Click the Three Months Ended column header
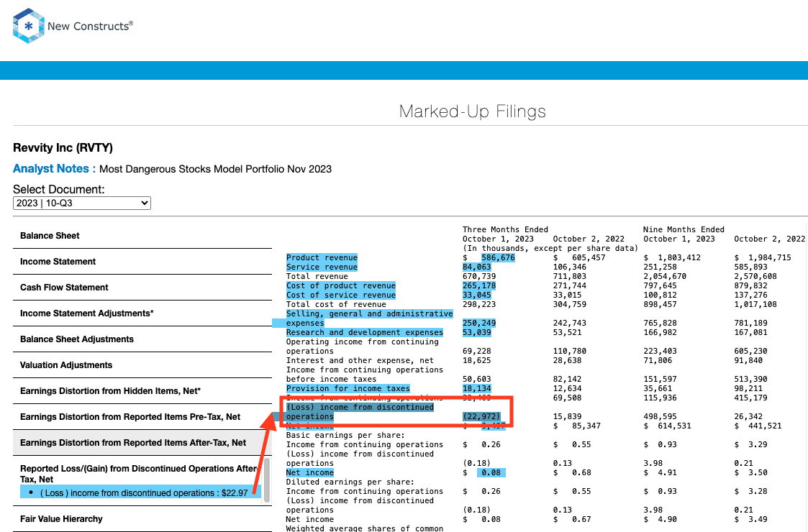 pos(505,229)
